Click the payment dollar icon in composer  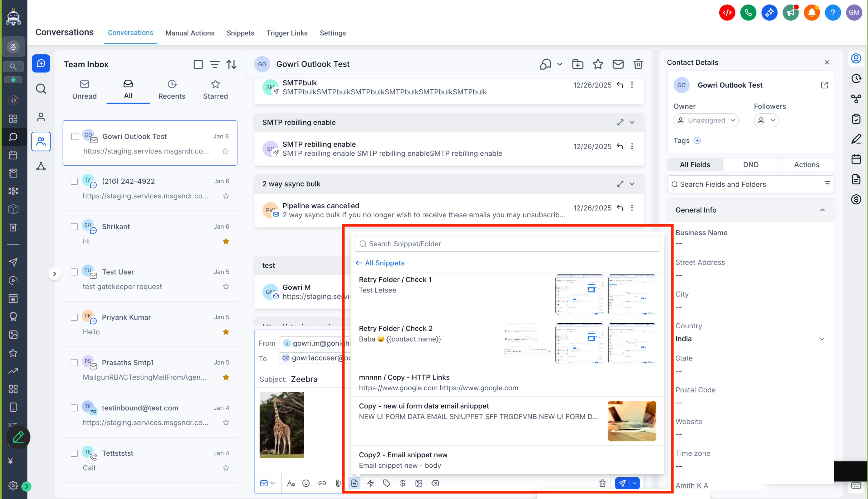tap(402, 483)
